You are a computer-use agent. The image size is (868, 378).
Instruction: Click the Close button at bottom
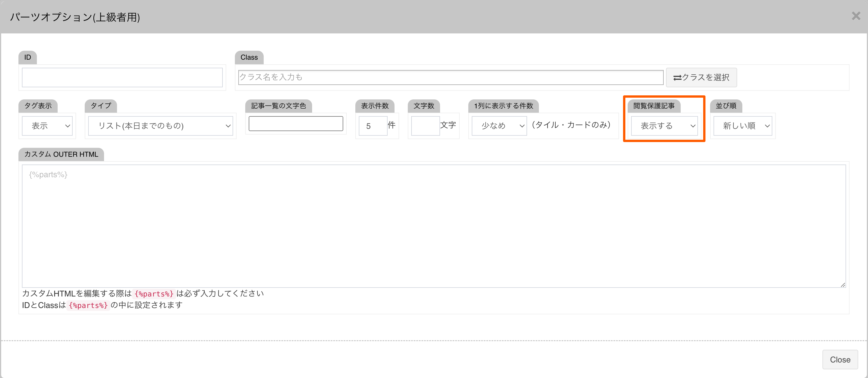[x=840, y=360]
